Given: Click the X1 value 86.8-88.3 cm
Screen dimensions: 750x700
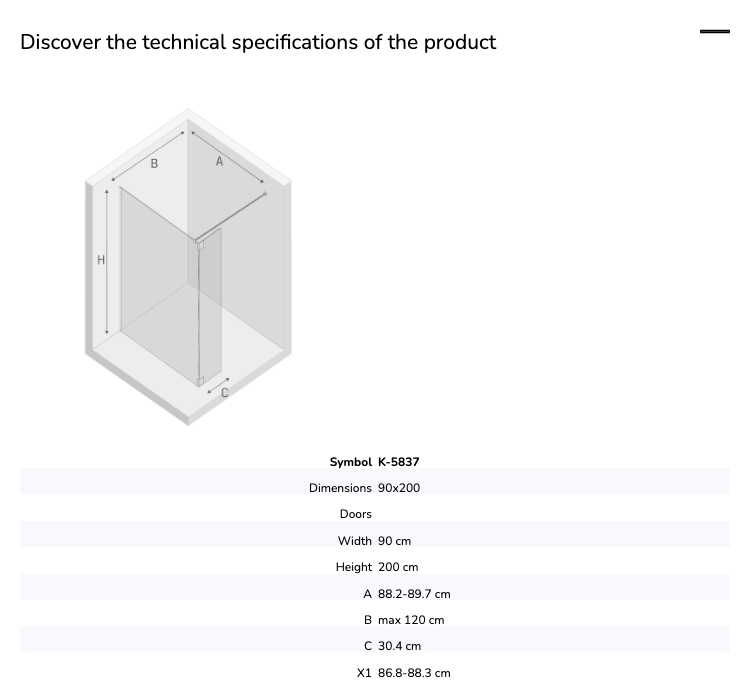Looking at the screenshot, I should click(x=414, y=673).
